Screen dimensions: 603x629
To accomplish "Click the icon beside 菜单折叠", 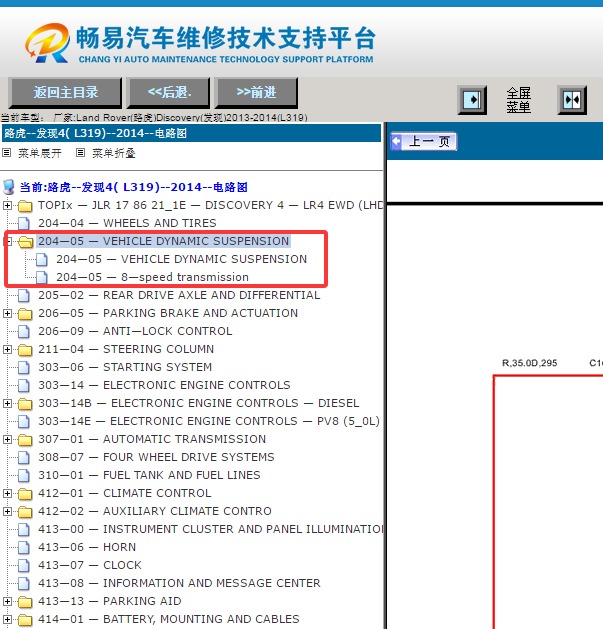I will [x=80, y=152].
